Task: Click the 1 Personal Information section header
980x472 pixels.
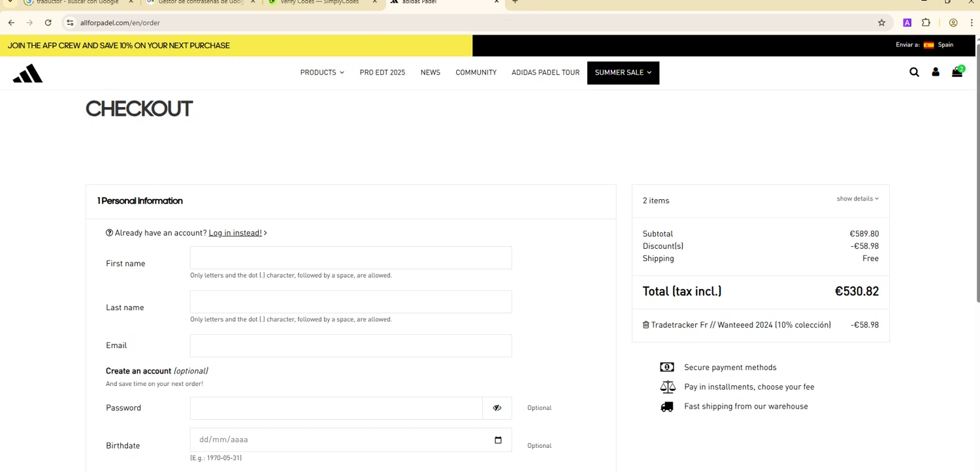Action: (x=140, y=201)
